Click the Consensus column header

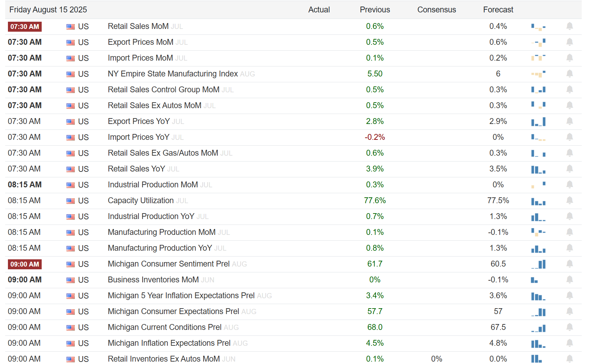tap(436, 10)
